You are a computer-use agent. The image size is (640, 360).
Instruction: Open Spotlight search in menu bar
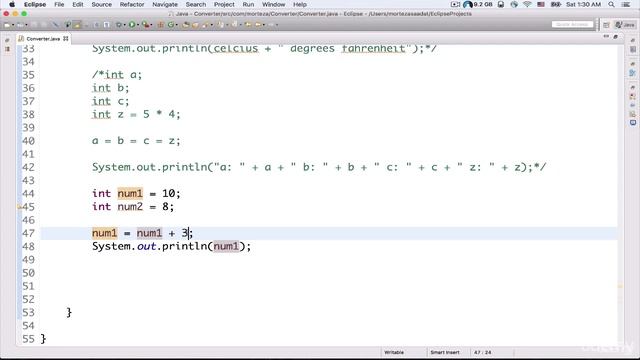point(611,4)
